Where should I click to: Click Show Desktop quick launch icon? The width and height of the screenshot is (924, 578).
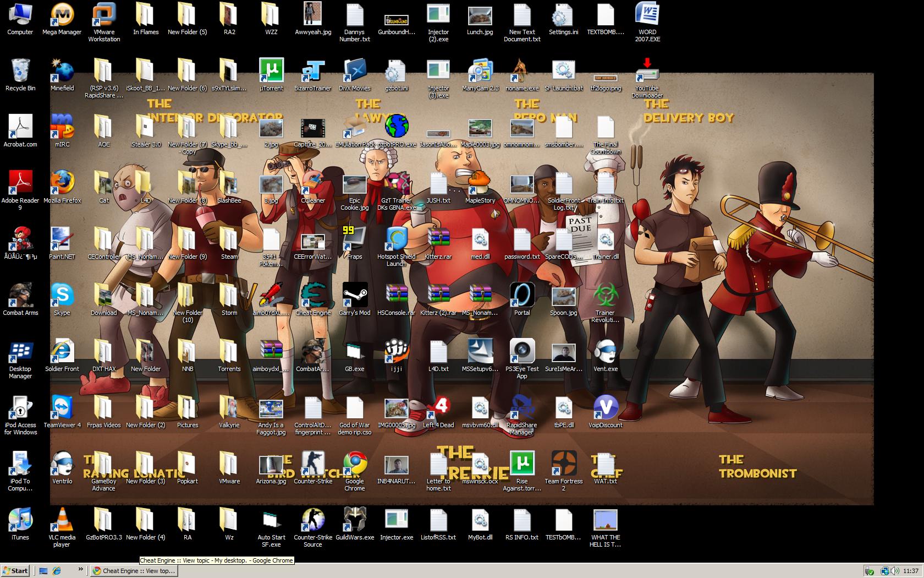coord(44,571)
